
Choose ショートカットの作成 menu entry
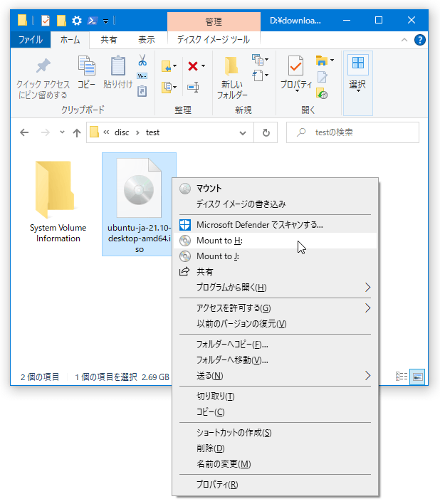(275, 433)
